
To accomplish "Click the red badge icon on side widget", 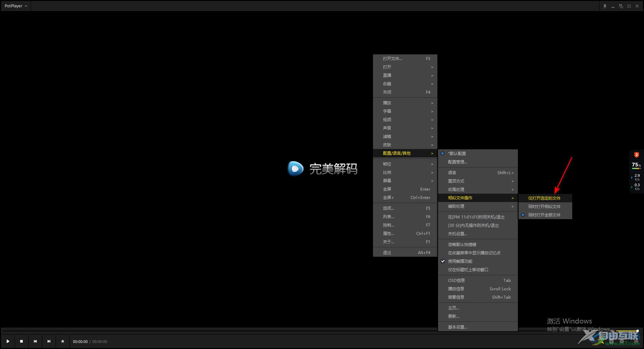I will [636, 155].
